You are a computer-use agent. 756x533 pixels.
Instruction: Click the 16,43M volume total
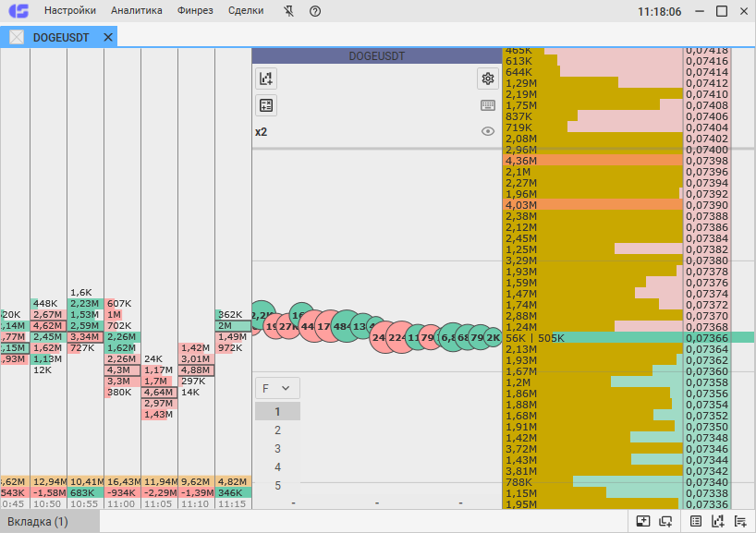tap(123, 481)
